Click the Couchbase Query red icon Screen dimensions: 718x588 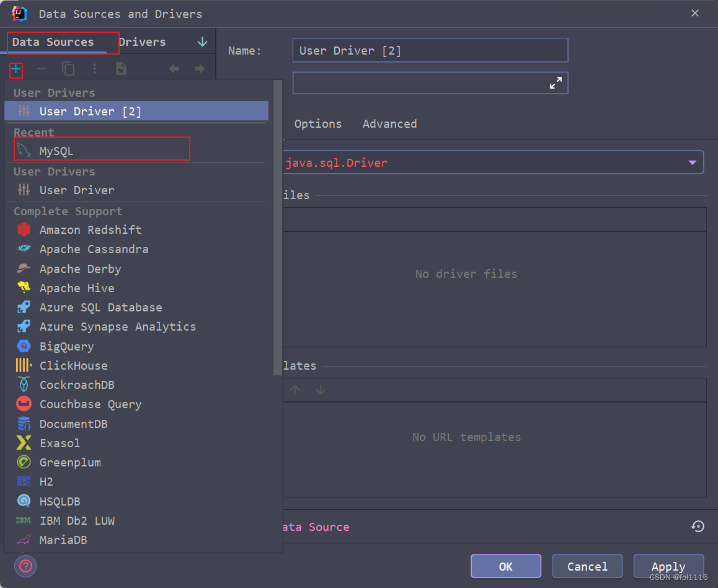point(24,404)
